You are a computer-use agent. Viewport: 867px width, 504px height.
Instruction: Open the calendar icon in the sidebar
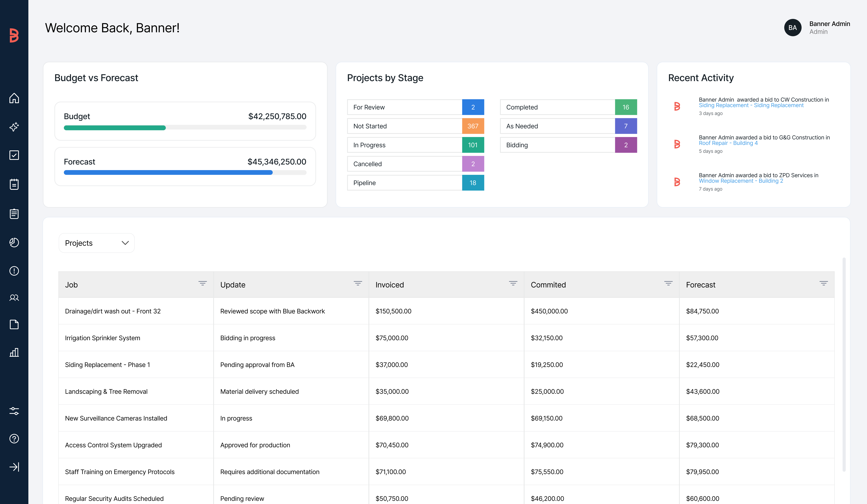coord(14,184)
